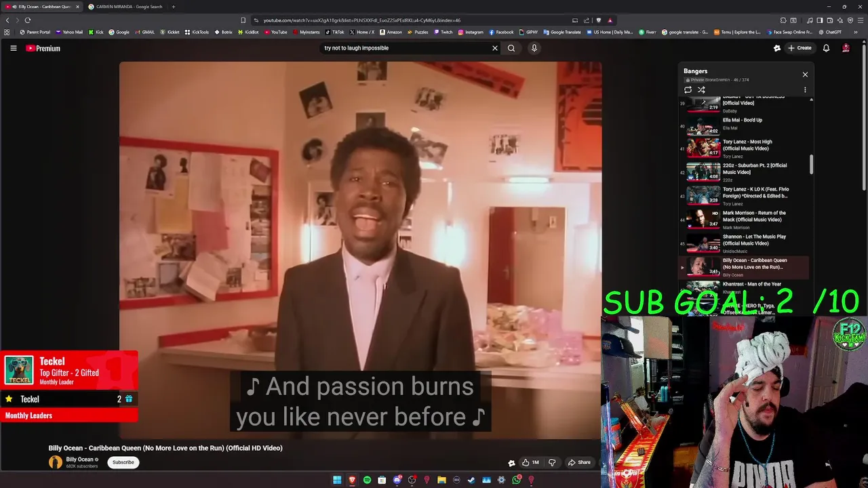
Task: Click inside the YouTube search field
Action: [x=406, y=48]
